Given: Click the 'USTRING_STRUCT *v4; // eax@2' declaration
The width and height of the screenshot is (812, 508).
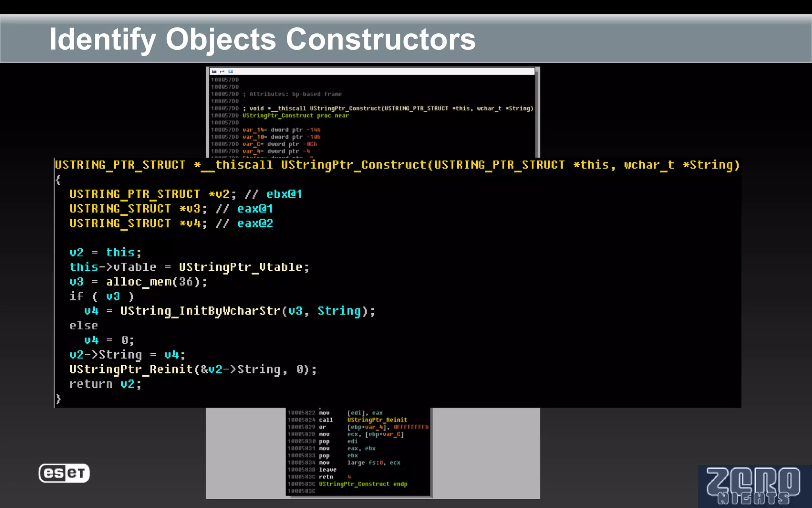Looking at the screenshot, I should (x=171, y=223).
